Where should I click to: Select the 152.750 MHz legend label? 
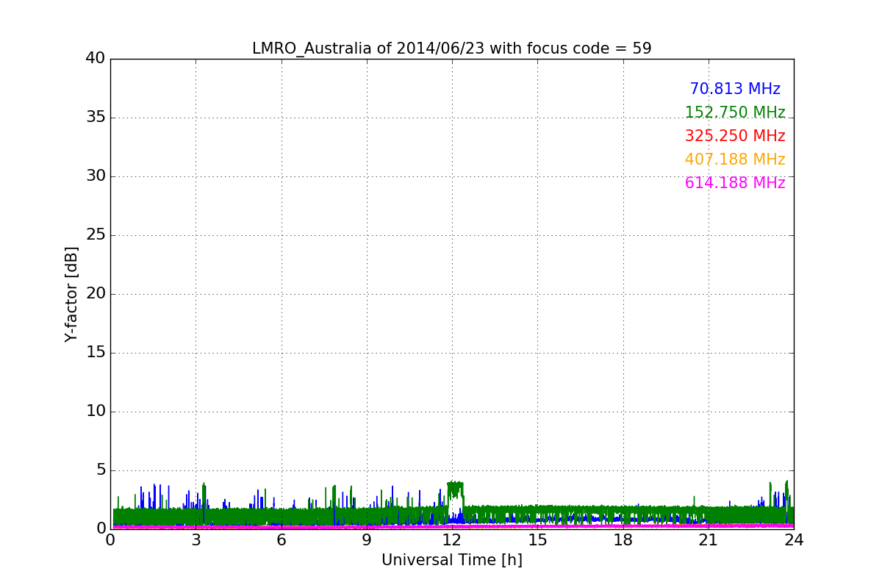coord(735,112)
